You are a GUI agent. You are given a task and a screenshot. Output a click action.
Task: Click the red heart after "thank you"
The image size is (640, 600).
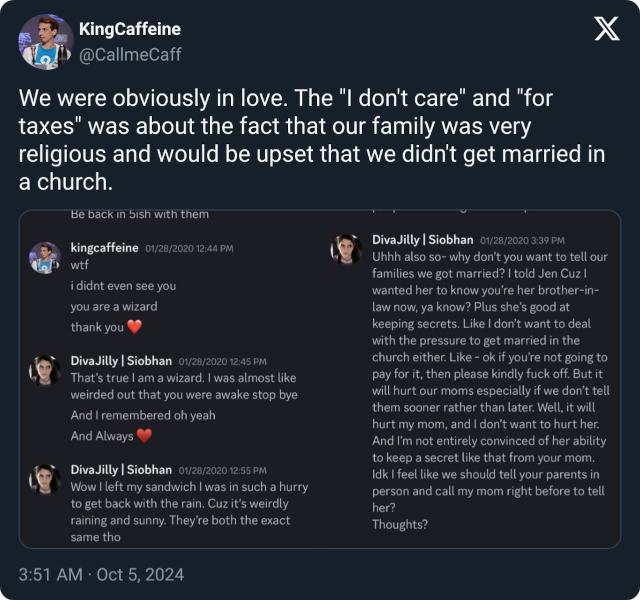[136, 327]
